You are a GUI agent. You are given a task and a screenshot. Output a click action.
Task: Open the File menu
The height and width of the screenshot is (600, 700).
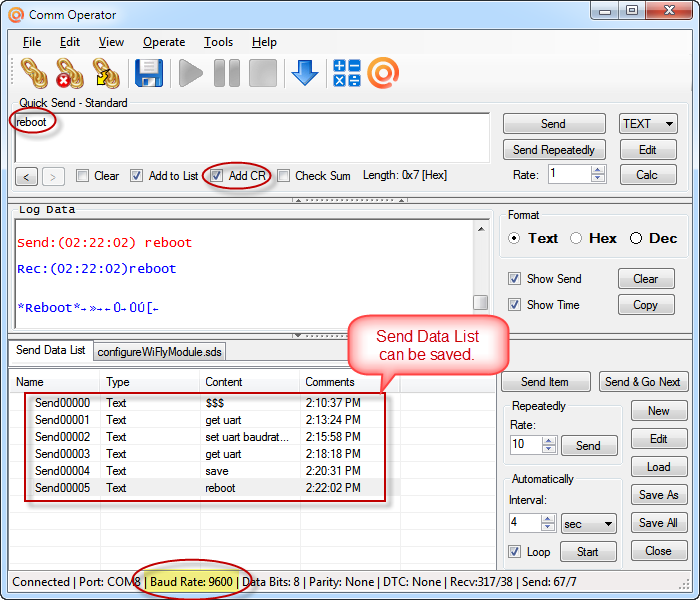pos(32,42)
